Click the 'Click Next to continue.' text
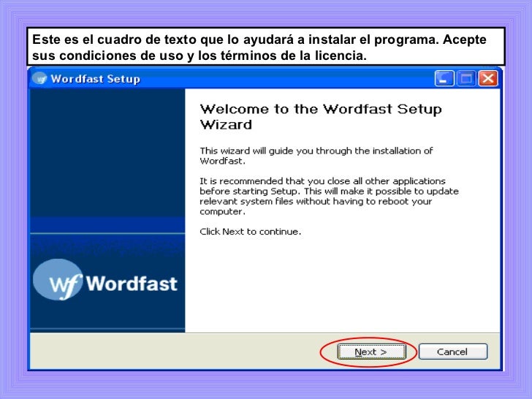The width and height of the screenshot is (532, 399). 251,232
